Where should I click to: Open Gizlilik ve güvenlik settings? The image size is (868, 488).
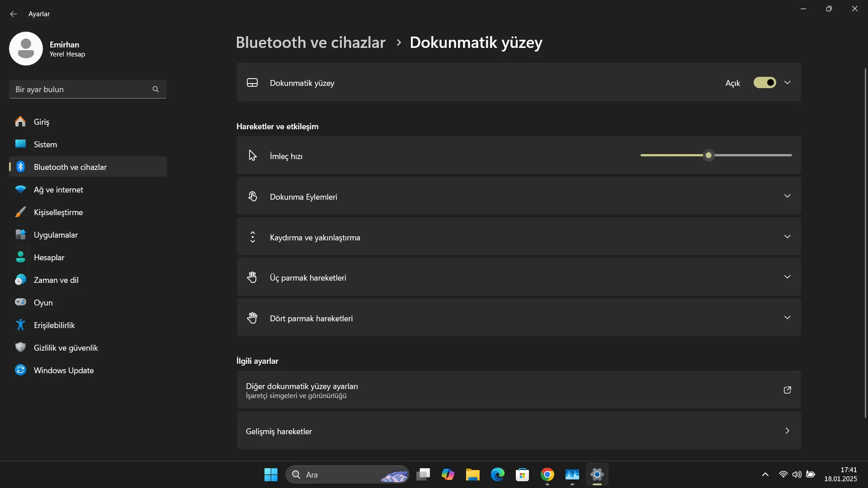(x=88, y=347)
